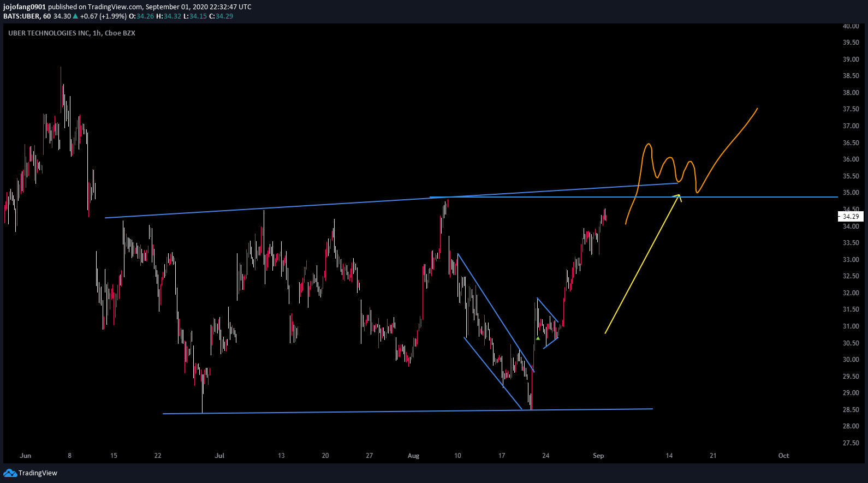
Task: Click the 34.29 current price label
Action: tap(851, 217)
